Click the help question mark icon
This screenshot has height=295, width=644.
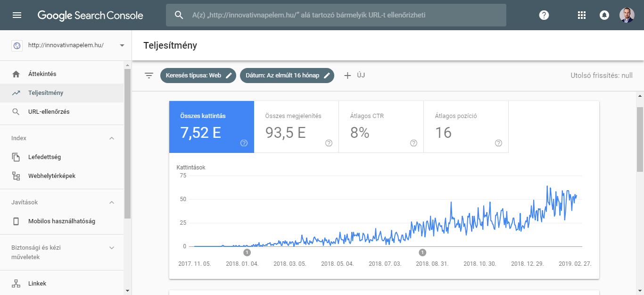tap(544, 15)
